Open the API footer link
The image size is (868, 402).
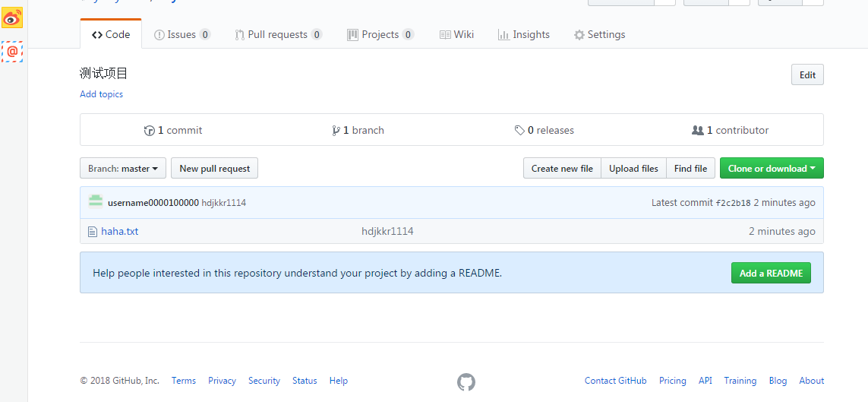705,381
